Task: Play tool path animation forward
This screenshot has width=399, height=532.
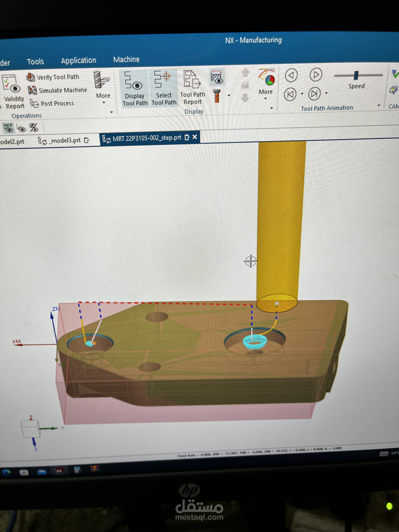Action: pyautogui.click(x=316, y=75)
